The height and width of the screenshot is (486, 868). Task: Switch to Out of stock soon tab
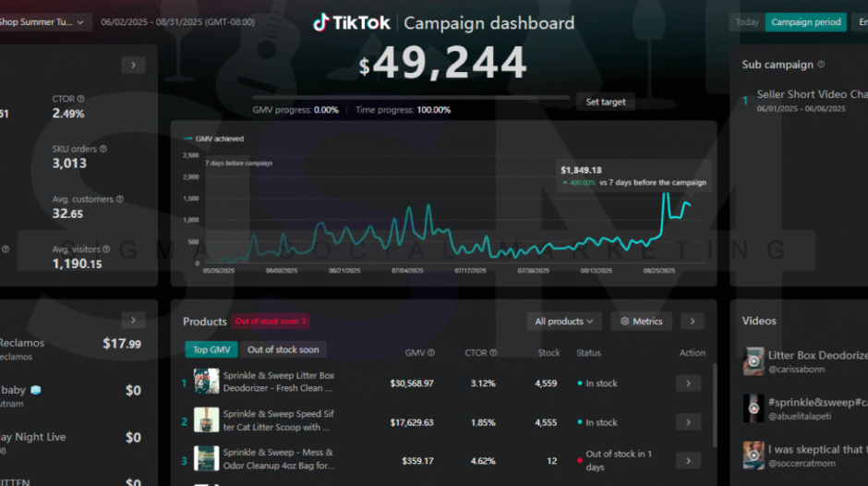click(283, 349)
